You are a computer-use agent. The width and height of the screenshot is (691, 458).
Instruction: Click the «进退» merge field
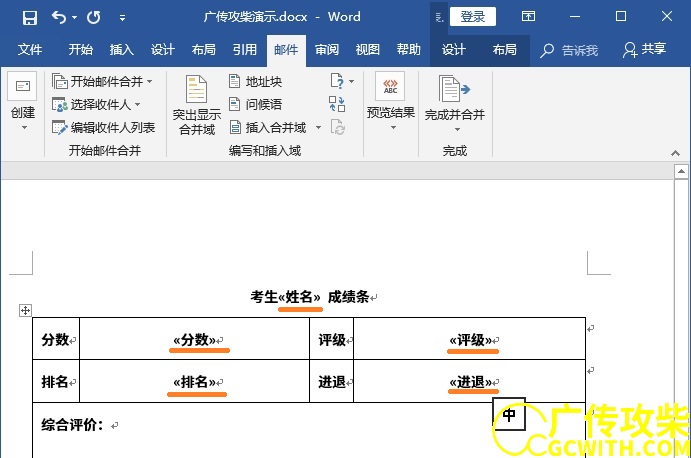click(x=471, y=382)
